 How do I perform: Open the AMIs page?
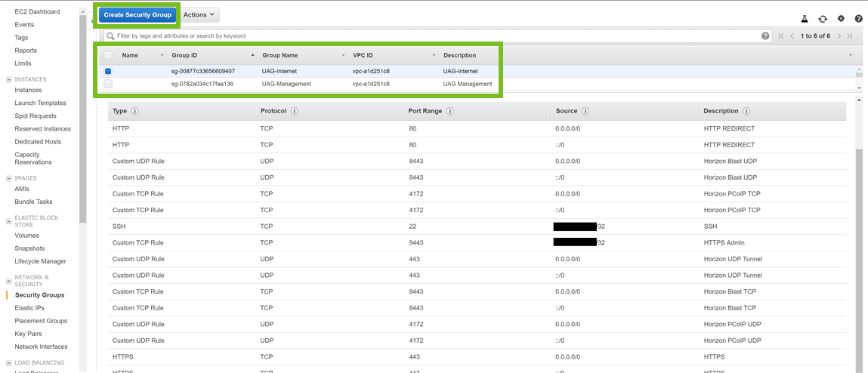[22, 189]
